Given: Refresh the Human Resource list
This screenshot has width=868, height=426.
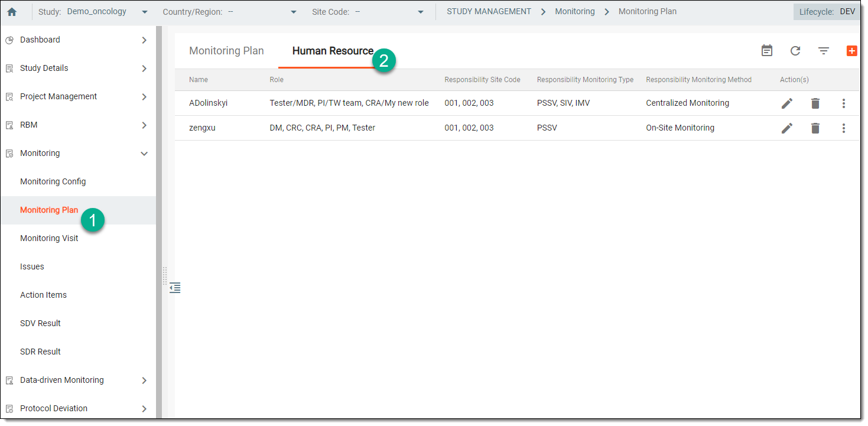Looking at the screenshot, I should (795, 51).
